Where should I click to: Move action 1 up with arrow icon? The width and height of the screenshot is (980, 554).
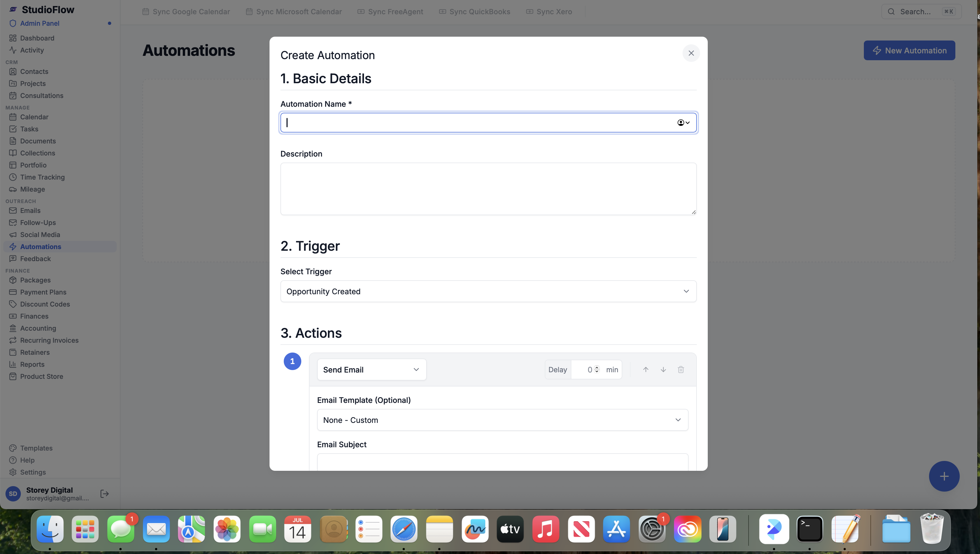coord(646,370)
